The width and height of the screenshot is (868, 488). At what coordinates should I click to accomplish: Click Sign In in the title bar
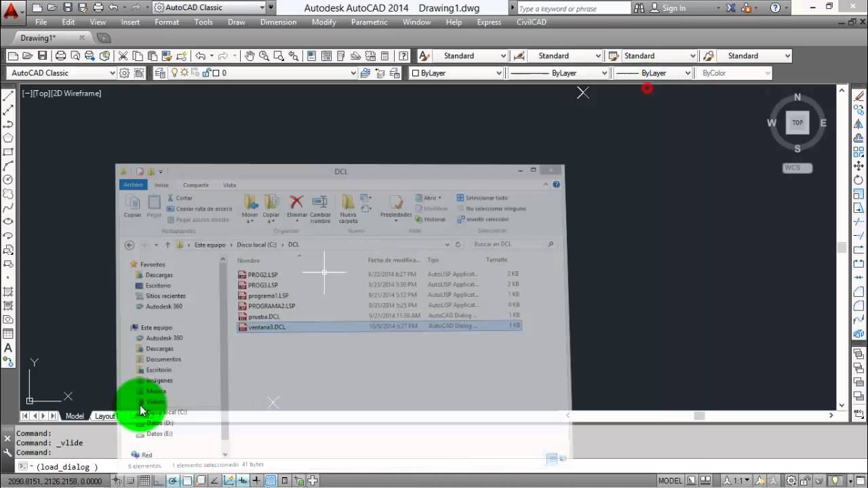pos(673,8)
